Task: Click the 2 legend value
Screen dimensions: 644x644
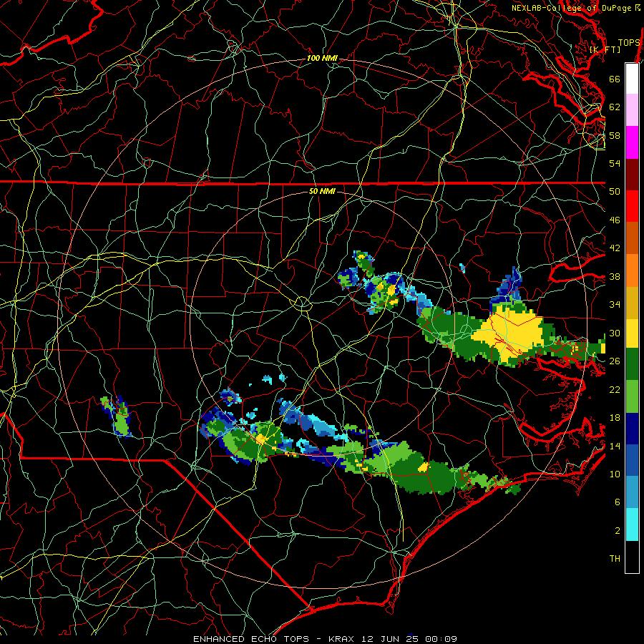Action: tap(617, 530)
